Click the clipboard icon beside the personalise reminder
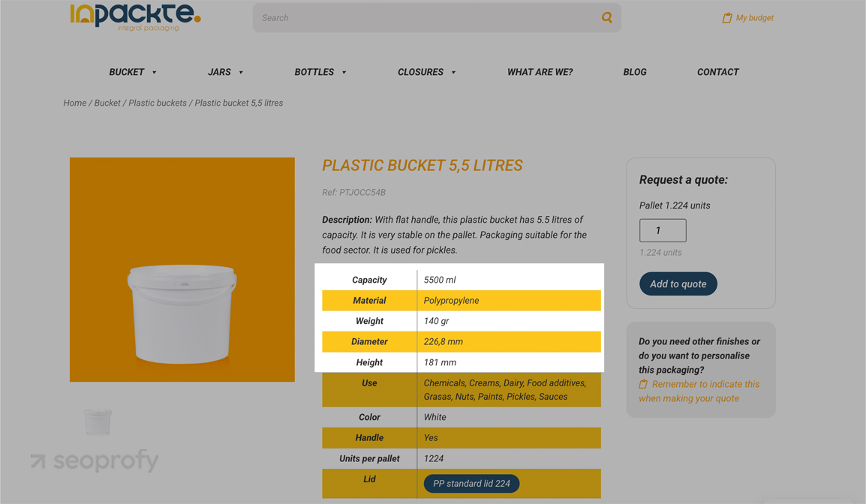The image size is (866, 504). [643, 384]
